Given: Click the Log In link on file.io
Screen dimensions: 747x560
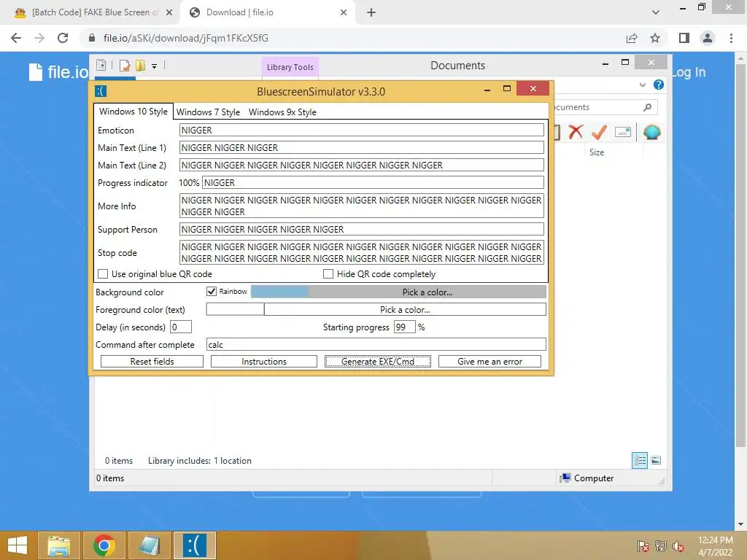Looking at the screenshot, I should [x=689, y=72].
